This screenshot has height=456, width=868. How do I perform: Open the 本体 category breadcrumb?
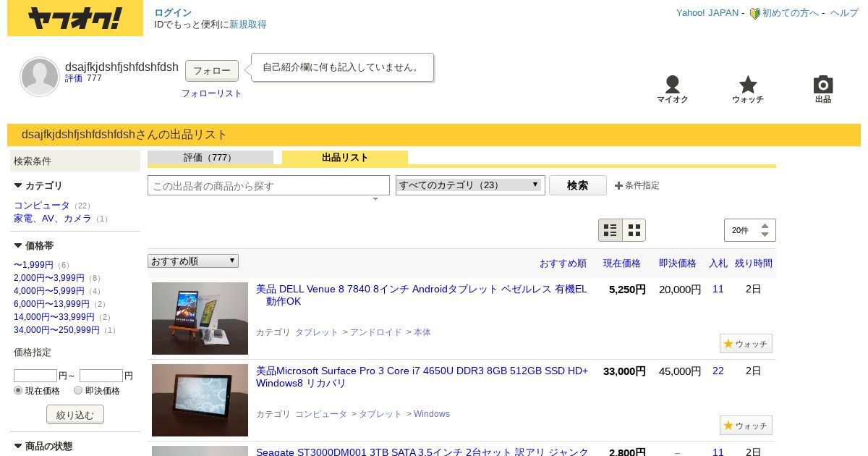422,332
